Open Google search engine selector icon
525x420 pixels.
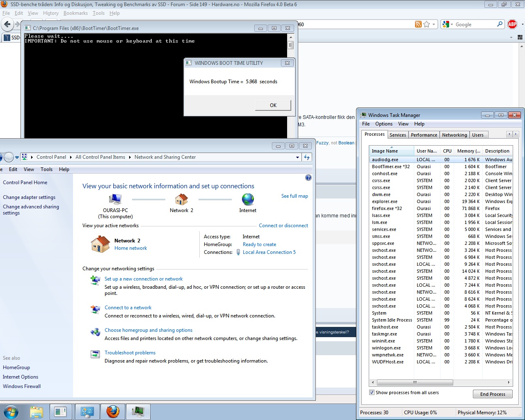coord(447,24)
